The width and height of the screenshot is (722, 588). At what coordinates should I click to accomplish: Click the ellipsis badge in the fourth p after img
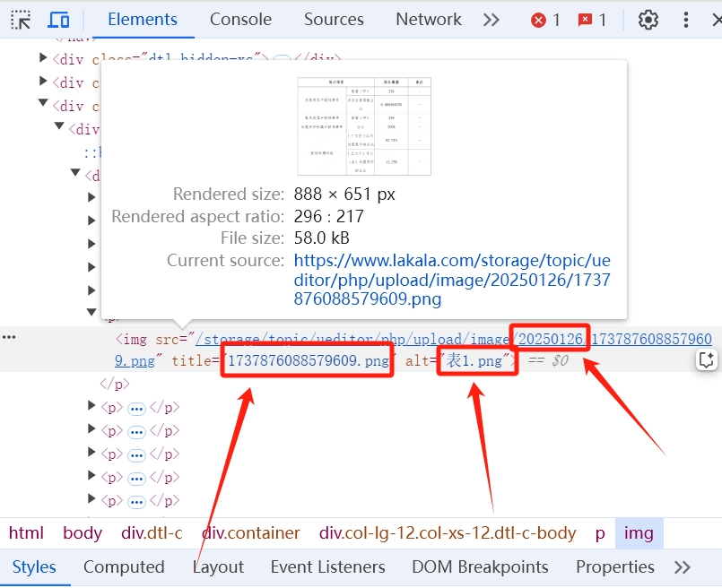pos(136,479)
